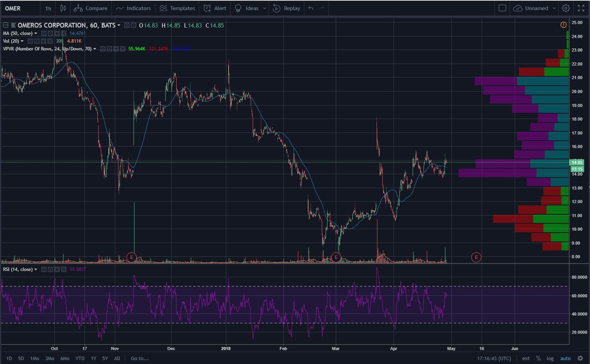Expand the RSI (14, close) dropdown

pos(36,269)
